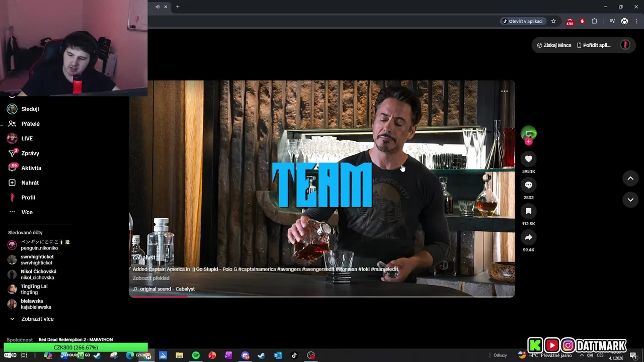Click the Pořídit aplikaci button
The image size is (644, 362).
tap(594, 45)
